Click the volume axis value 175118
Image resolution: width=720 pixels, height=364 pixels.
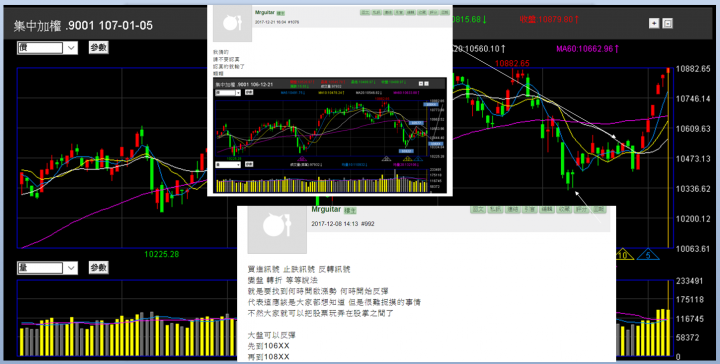tap(691, 300)
